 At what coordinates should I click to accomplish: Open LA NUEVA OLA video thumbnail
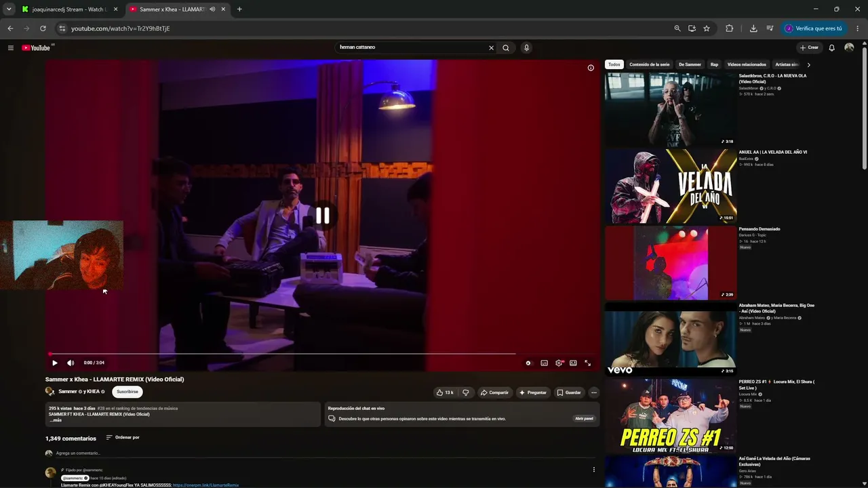point(670,109)
